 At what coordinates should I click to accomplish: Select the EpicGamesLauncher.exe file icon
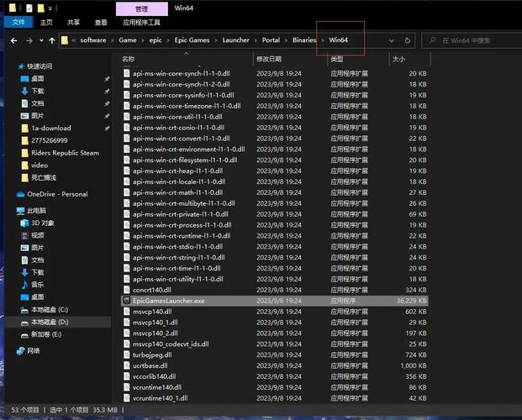click(x=126, y=301)
